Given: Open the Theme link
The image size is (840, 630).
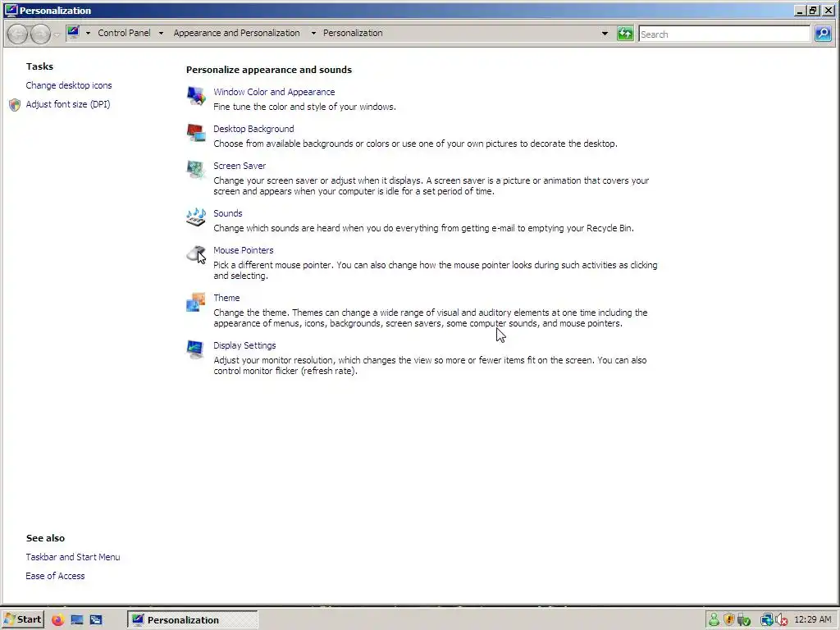Looking at the screenshot, I should point(226,298).
